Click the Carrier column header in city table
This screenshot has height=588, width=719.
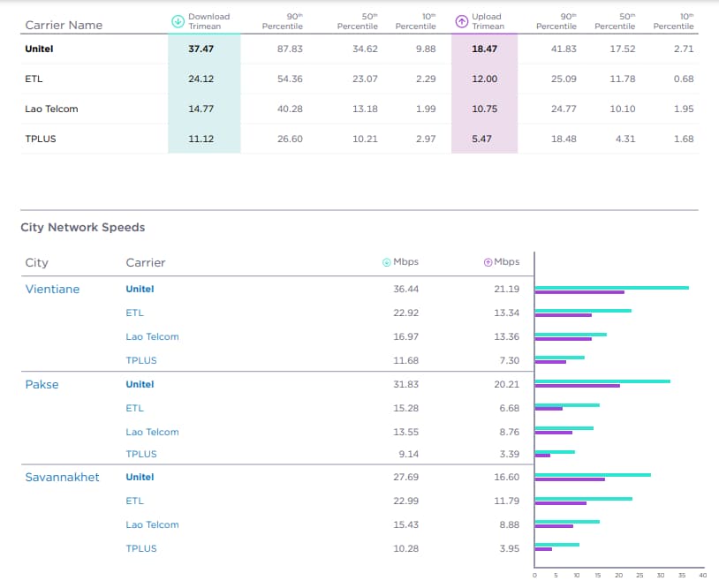(146, 262)
